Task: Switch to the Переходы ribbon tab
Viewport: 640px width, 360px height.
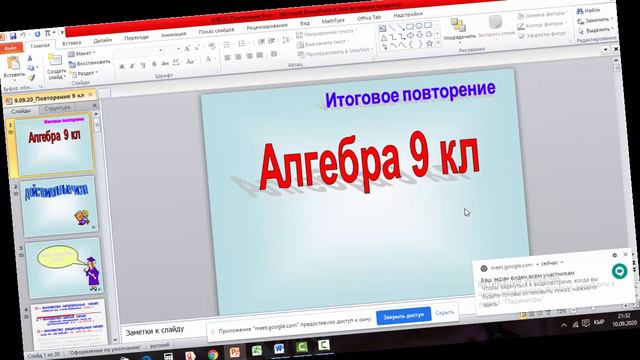Action: pos(136,38)
